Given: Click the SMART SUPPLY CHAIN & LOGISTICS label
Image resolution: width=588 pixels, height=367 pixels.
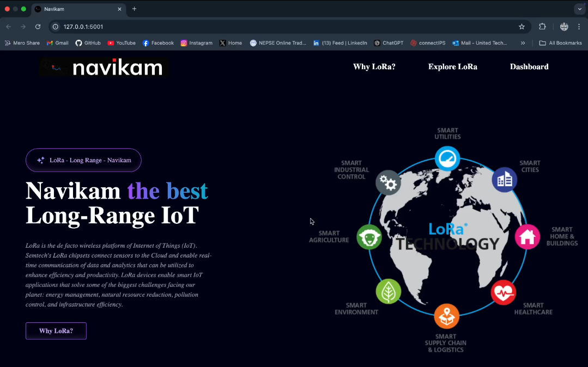Looking at the screenshot, I should (446, 343).
